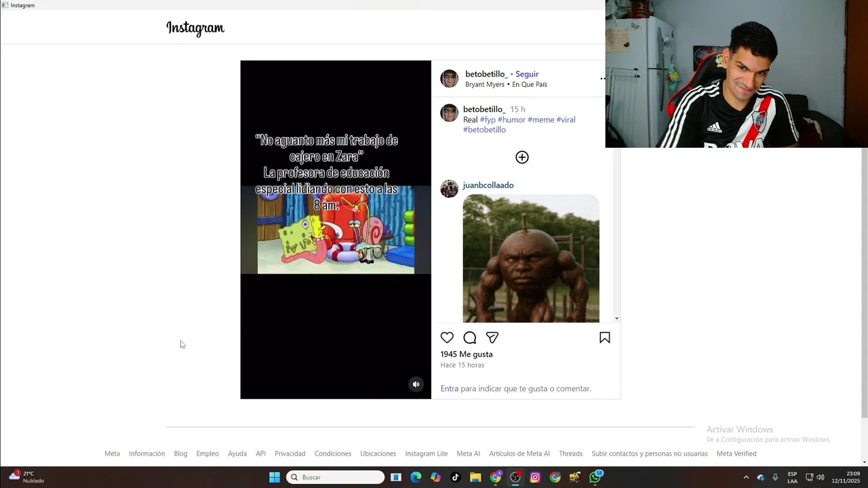Open the Meta Verified footer link
The height and width of the screenshot is (488, 868).
pos(736,453)
